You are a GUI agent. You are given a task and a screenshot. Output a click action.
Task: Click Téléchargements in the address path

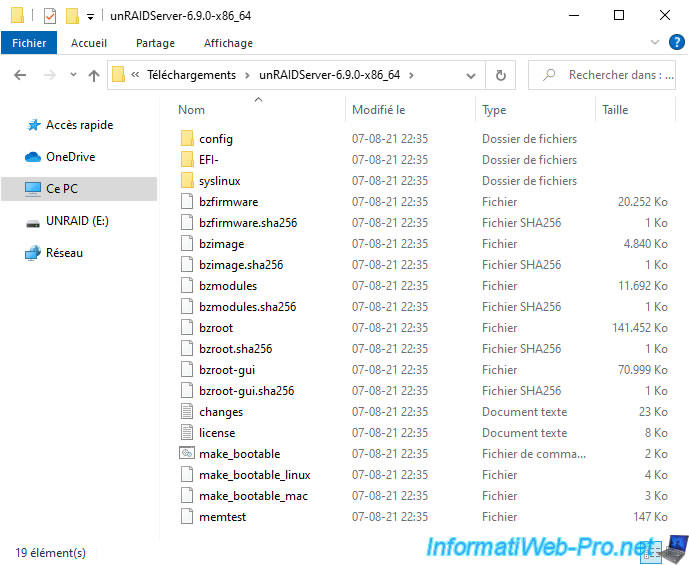(x=191, y=75)
